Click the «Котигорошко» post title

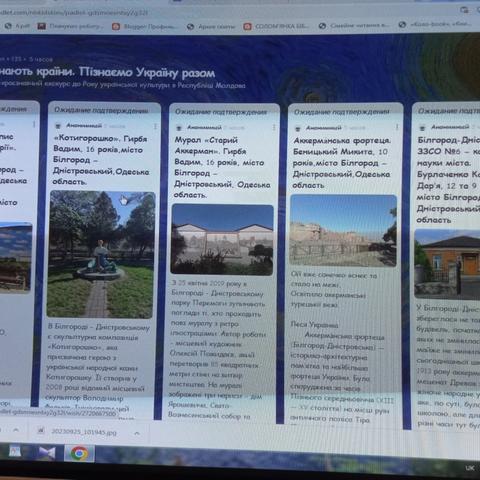[101, 160]
